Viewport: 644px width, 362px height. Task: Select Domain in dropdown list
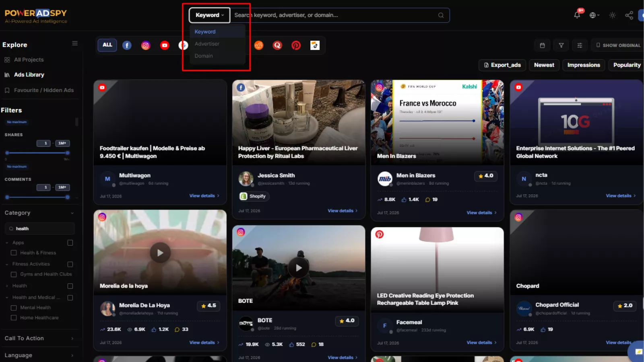click(217, 56)
